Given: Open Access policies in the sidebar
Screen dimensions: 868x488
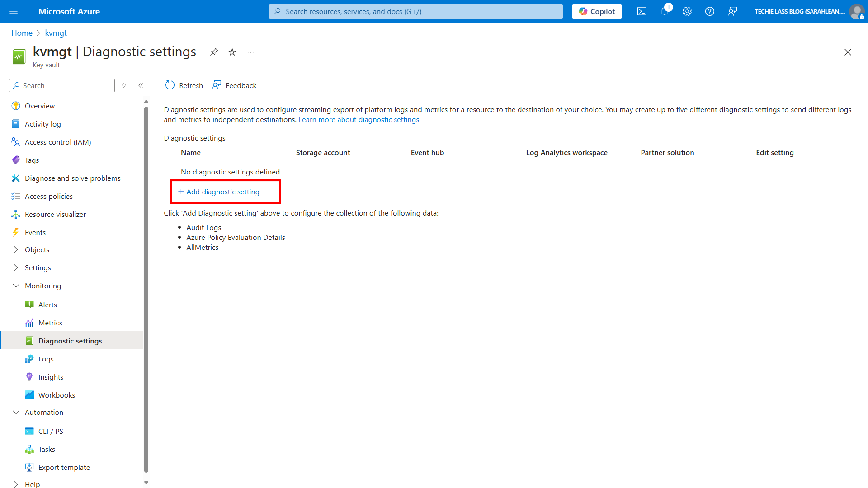Looking at the screenshot, I should (x=48, y=196).
